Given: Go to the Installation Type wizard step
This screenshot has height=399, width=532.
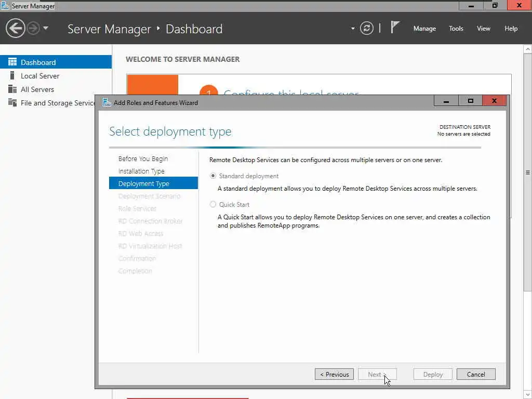Looking at the screenshot, I should pos(141,171).
